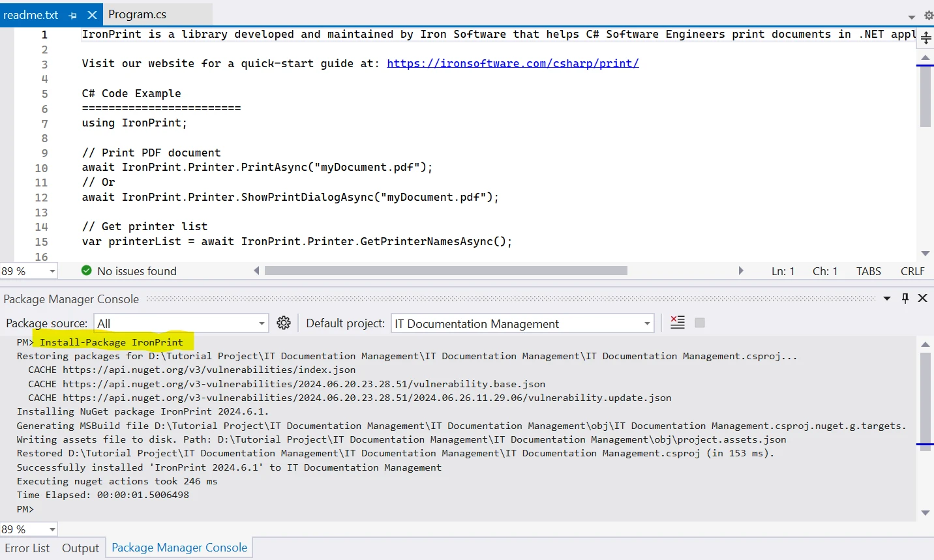Image resolution: width=934 pixels, height=560 pixels.
Task: Open Package Manager settings gear
Action: point(284,323)
